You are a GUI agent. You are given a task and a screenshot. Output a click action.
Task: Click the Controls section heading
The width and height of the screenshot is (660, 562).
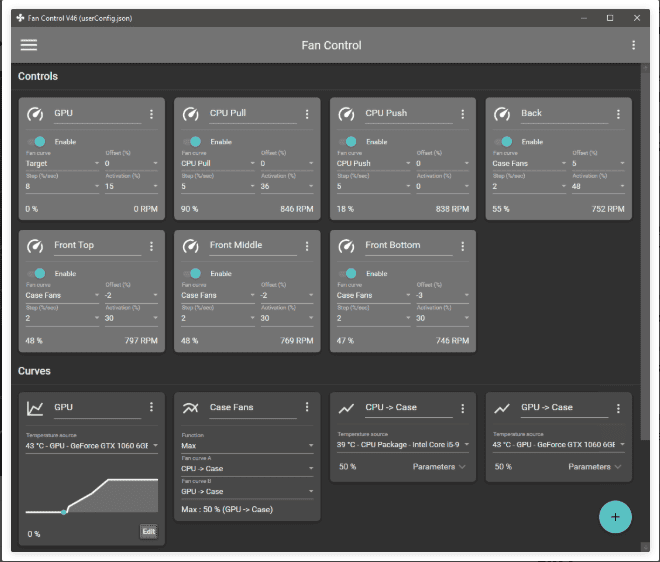38,76
